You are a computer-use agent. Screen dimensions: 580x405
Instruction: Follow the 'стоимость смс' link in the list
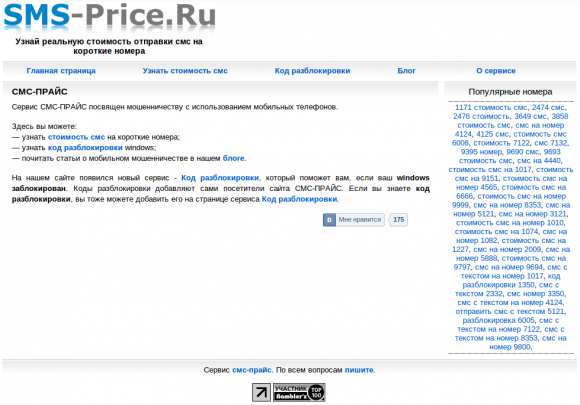(x=76, y=137)
